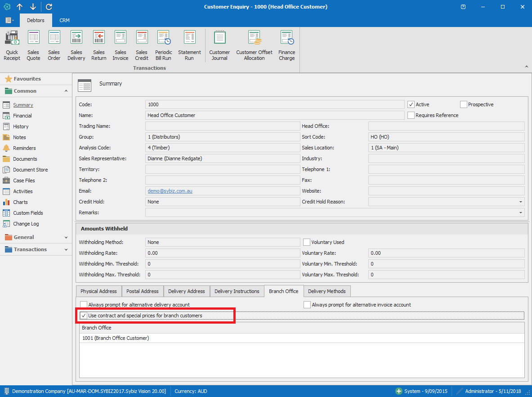Click the Finance Charge icon
Screen dimensions: 532x397
pyautogui.click(x=286, y=46)
